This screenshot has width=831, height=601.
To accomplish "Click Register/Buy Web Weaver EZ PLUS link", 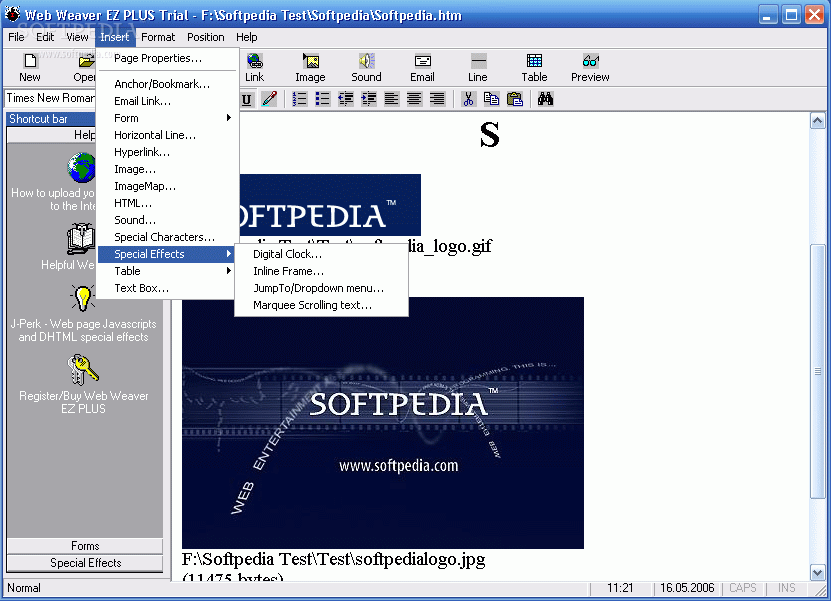I will pyautogui.click(x=84, y=402).
